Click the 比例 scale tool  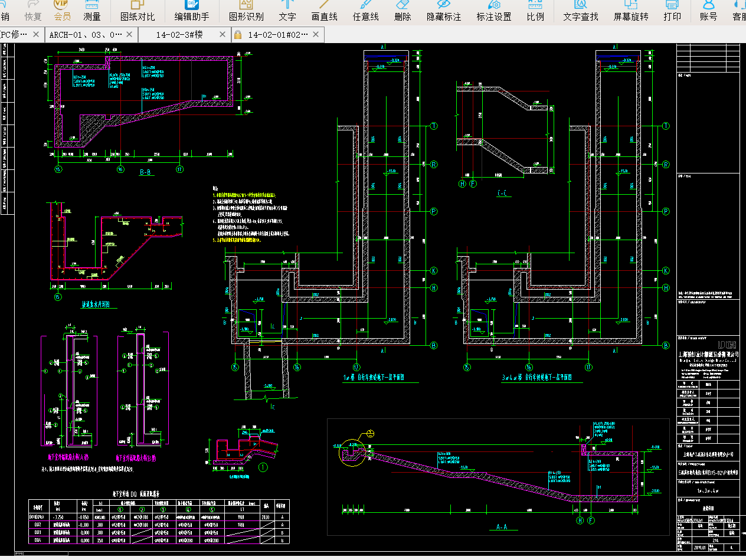pyautogui.click(x=535, y=11)
